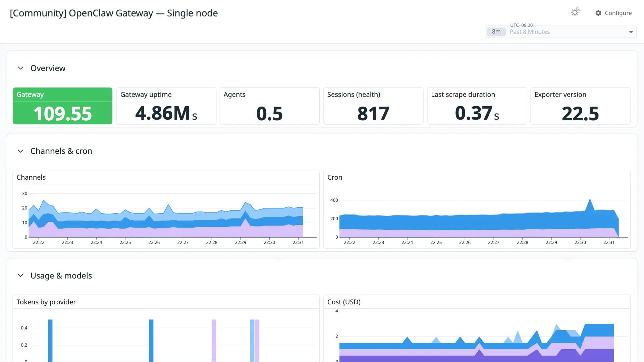This screenshot has width=644, height=362.
Task: Click the Overview section heading
Action: pyautogui.click(x=48, y=68)
